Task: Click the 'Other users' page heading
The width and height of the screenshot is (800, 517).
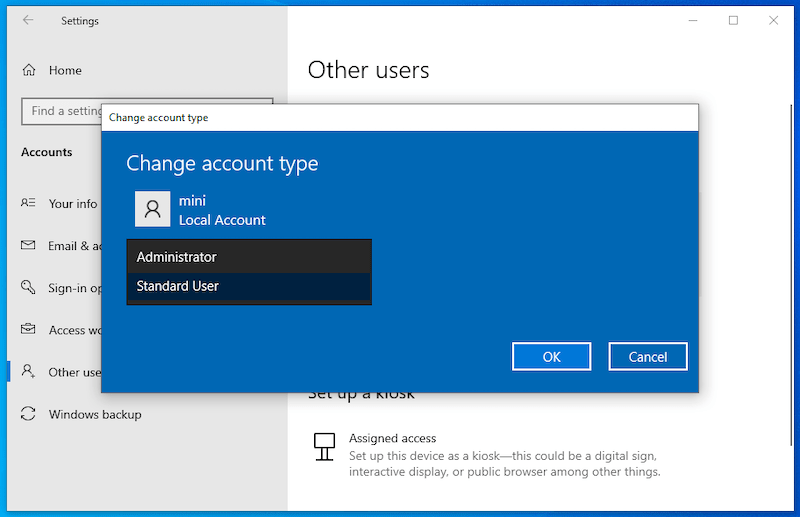Action: (368, 70)
